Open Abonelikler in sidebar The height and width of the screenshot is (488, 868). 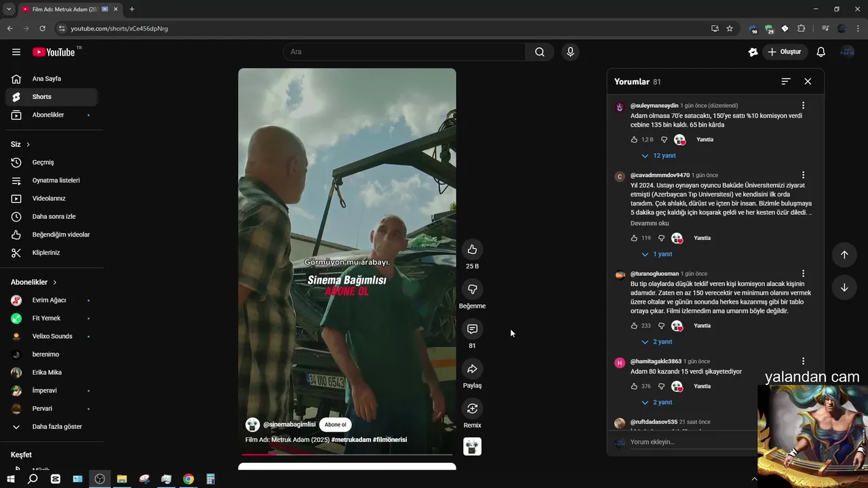point(52,115)
